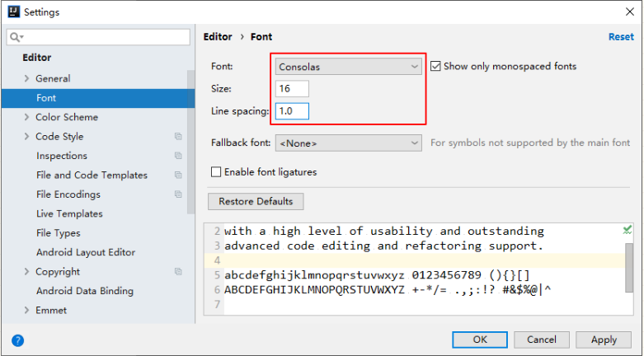Click the Reset link

click(621, 37)
